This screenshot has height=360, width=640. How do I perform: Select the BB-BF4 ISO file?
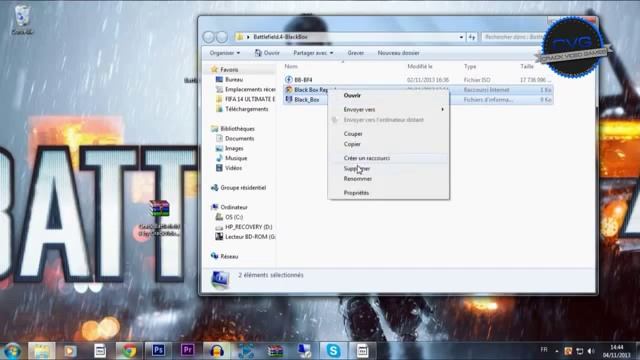tap(303, 80)
